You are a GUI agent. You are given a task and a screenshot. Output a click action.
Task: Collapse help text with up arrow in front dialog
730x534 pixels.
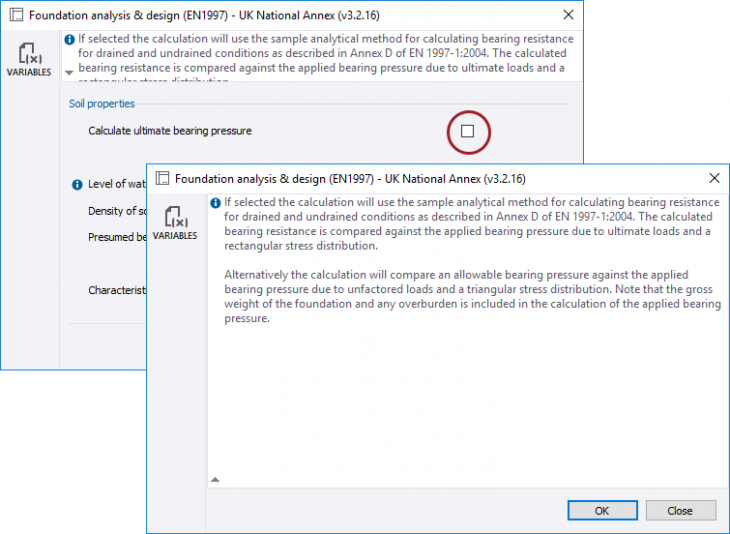click(215, 480)
